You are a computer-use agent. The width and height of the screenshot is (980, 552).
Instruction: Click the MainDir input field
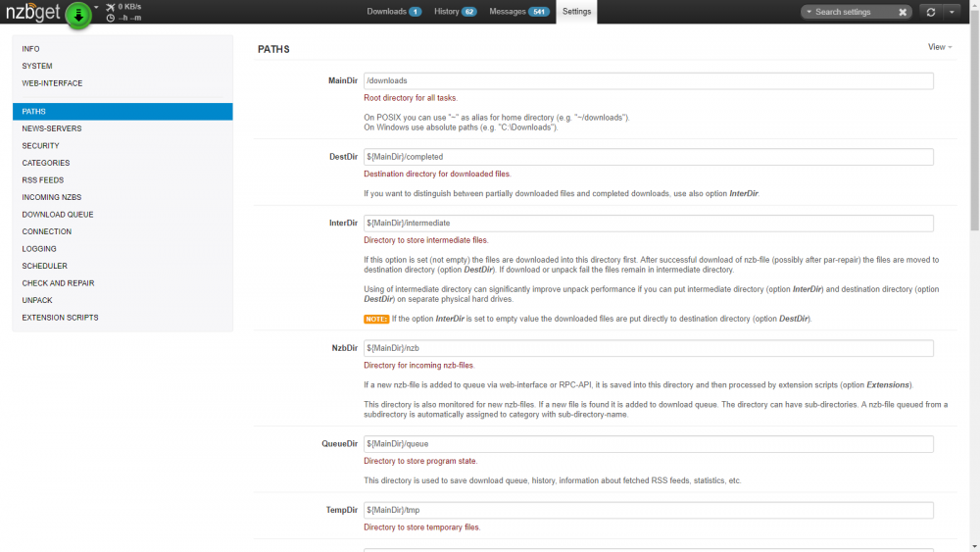648,80
